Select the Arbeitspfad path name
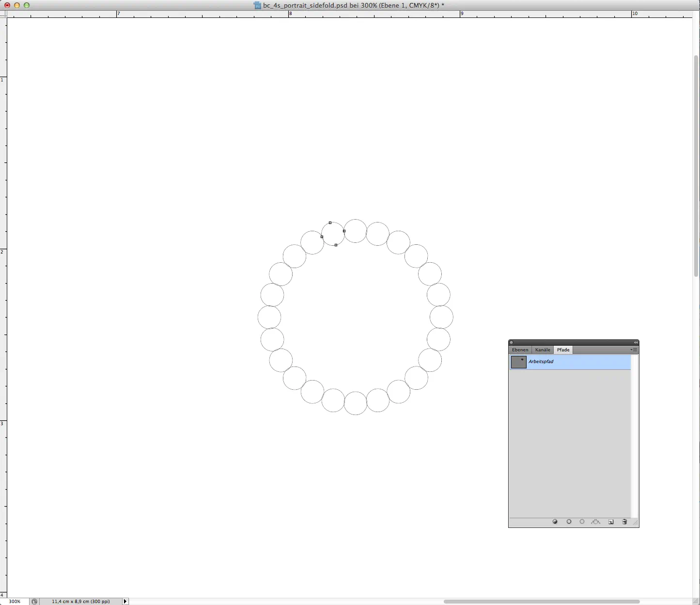700x605 pixels. (x=541, y=362)
